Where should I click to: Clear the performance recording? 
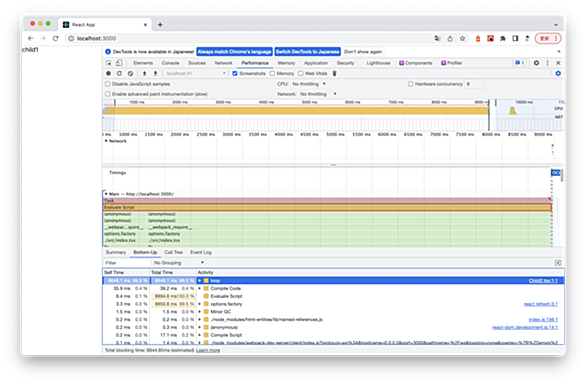point(130,74)
